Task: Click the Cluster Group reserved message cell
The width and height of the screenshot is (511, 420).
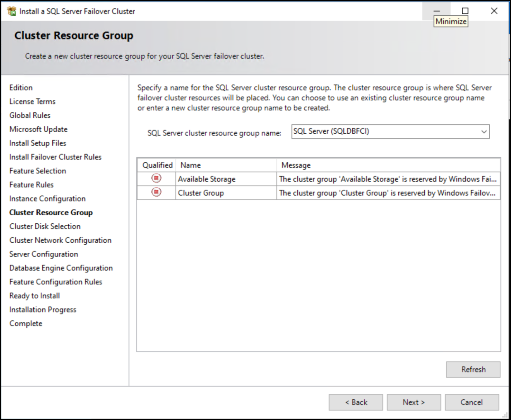Action: [389, 193]
